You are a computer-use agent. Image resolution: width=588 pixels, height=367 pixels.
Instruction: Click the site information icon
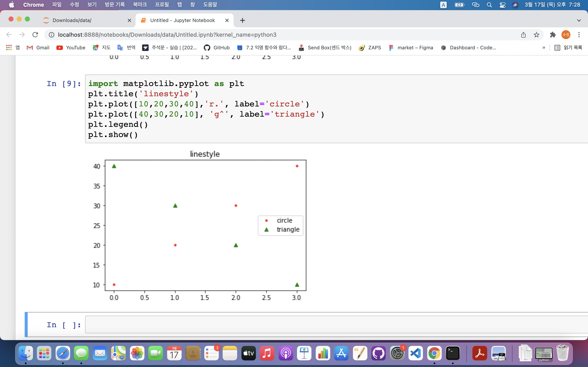(x=51, y=35)
